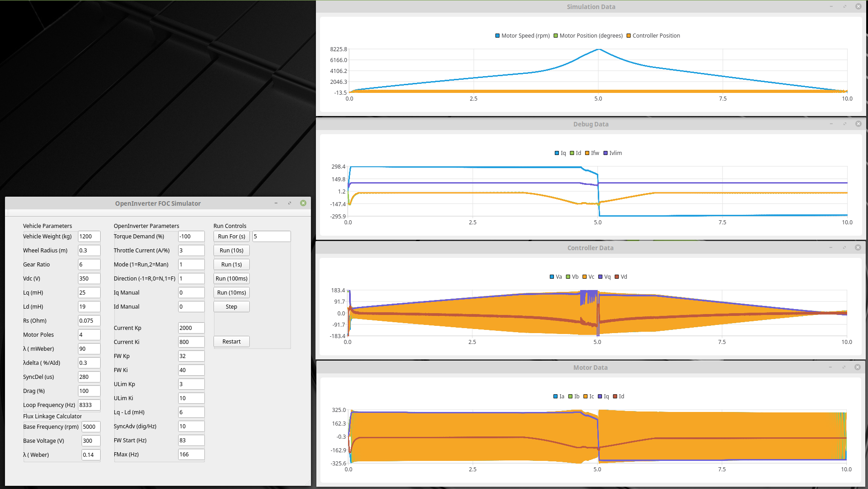Toggle the Ifw series in Debug Data legend
Viewport: 868px width, 489px height.
click(587, 153)
